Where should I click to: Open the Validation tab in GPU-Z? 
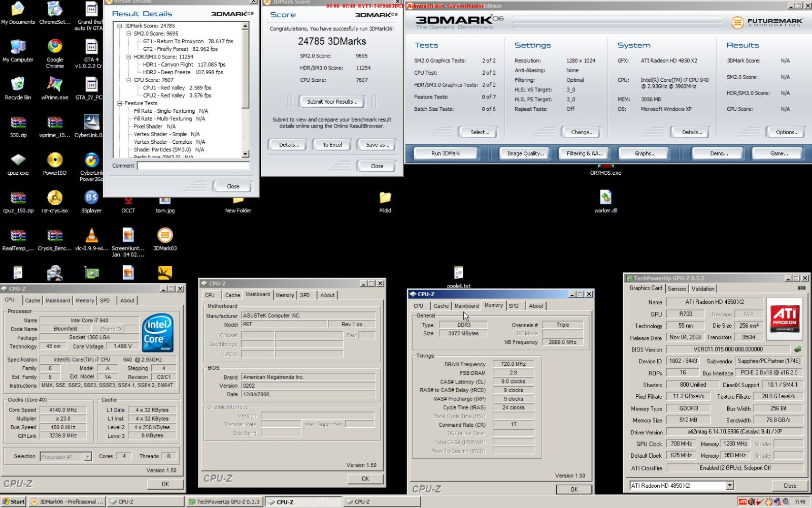(703, 289)
